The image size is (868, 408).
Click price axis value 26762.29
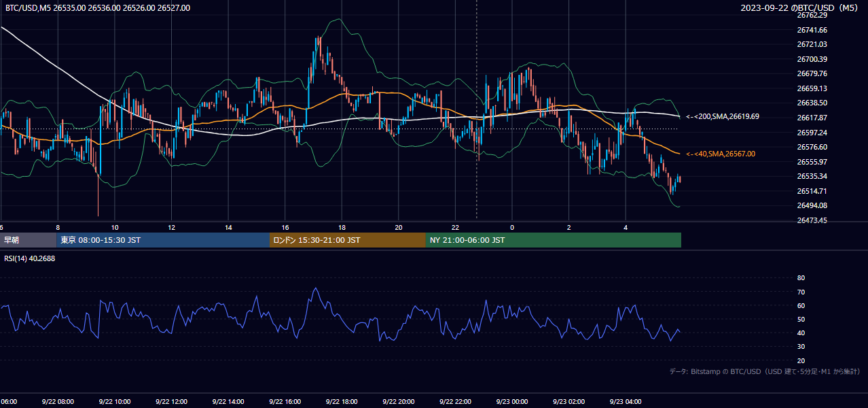(812, 16)
